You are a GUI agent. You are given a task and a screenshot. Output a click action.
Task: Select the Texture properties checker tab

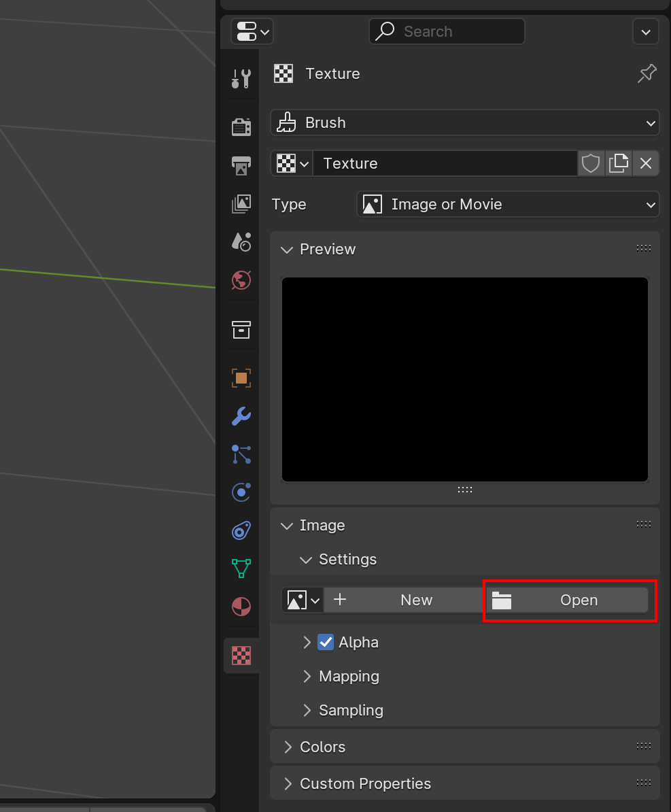[x=241, y=656]
